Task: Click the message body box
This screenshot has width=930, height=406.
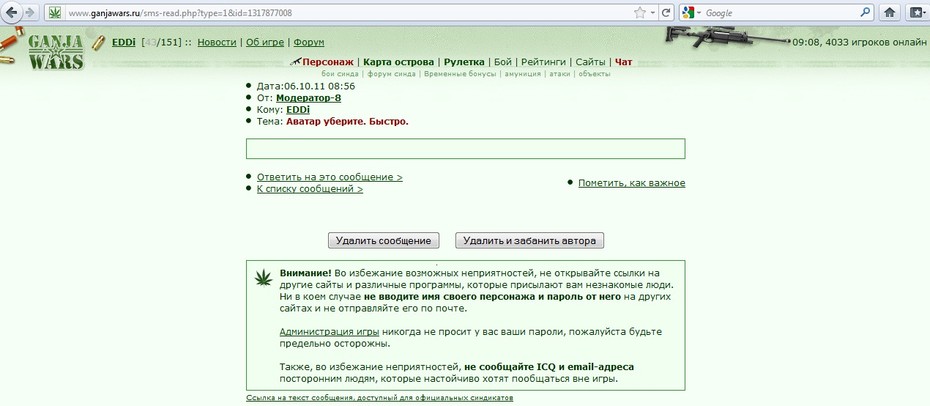Action: (x=466, y=149)
